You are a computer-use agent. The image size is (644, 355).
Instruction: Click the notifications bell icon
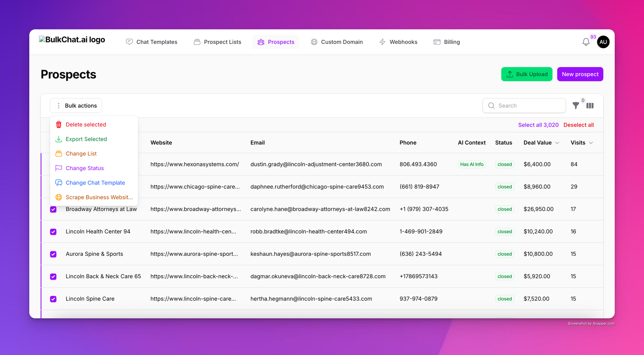click(x=586, y=42)
